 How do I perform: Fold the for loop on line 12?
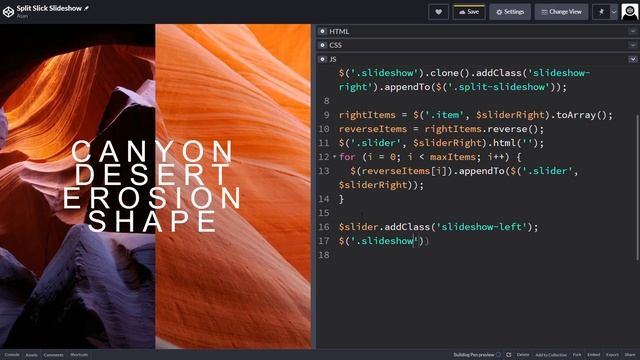pyautogui.click(x=334, y=157)
